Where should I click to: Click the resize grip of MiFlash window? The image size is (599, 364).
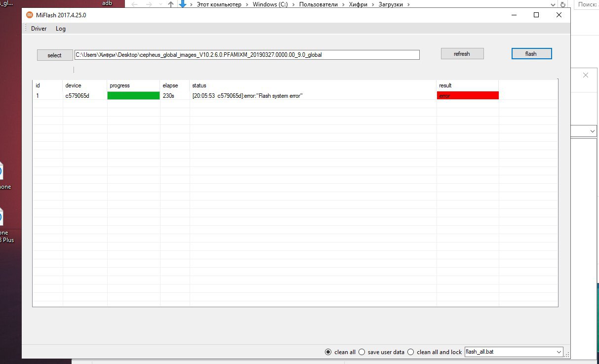tap(567, 355)
